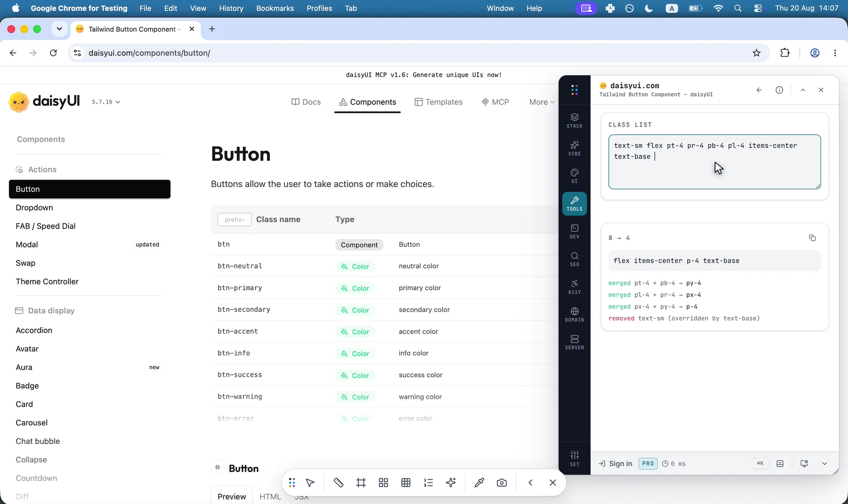
Task: Take a screenshot with the camera tool
Action: 502,483
